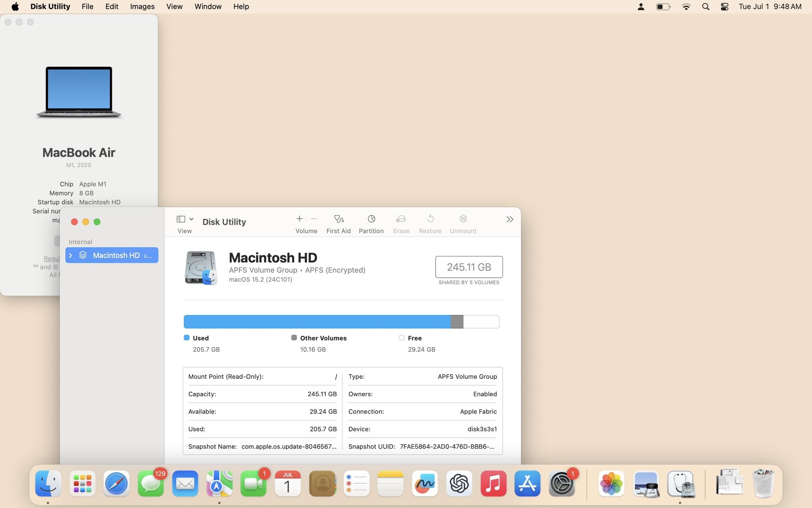This screenshot has height=508, width=812.
Task: Open Mail from the Dock
Action: pos(185,483)
